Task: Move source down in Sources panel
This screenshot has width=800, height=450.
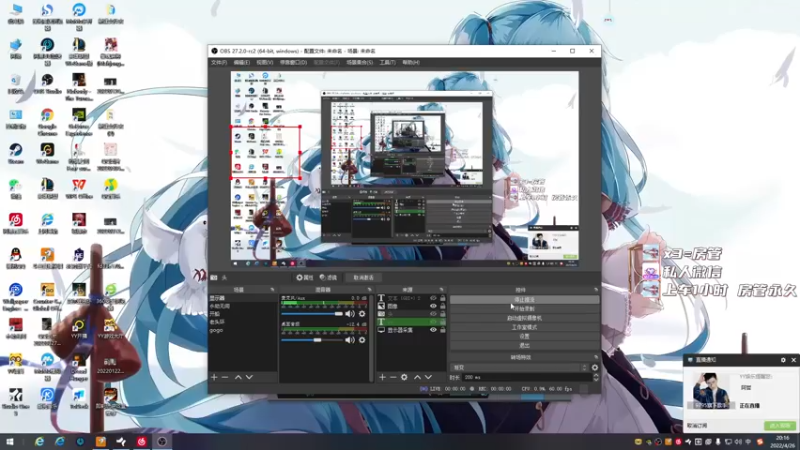Action: click(x=428, y=377)
